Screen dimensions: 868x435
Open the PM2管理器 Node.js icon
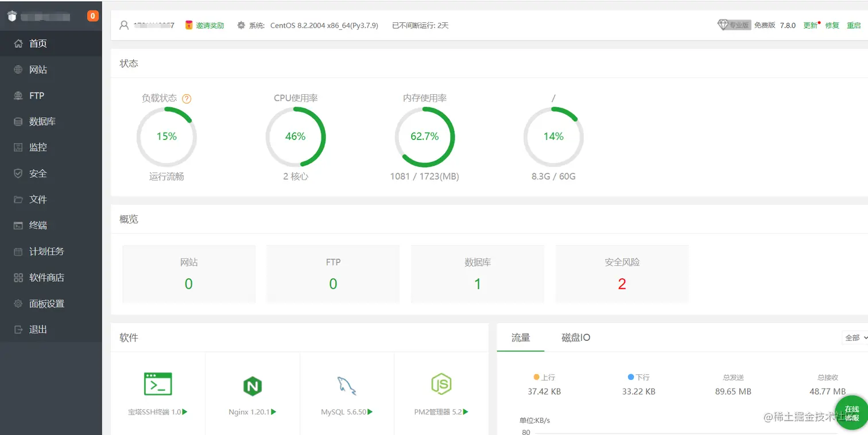click(441, 384)
